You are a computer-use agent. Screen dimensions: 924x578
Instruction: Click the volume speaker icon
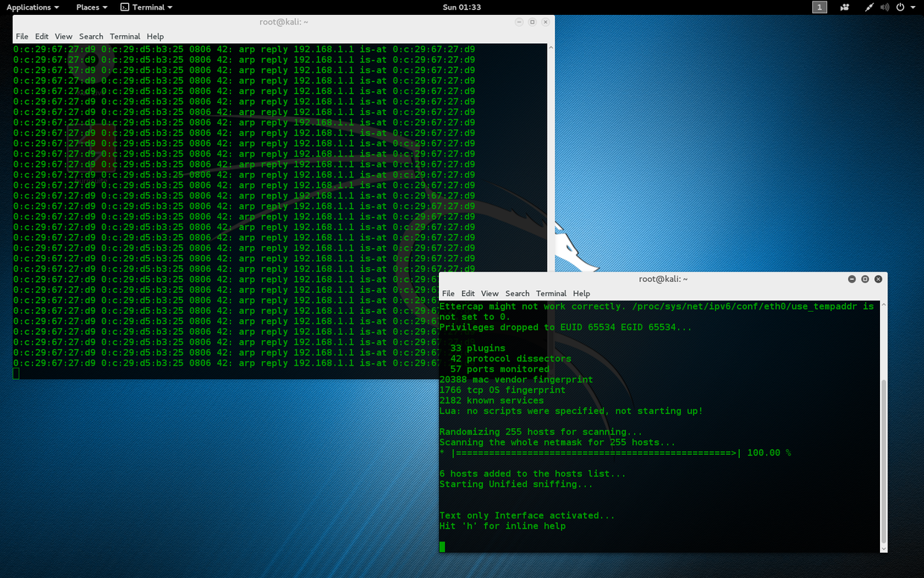[885, 7]
